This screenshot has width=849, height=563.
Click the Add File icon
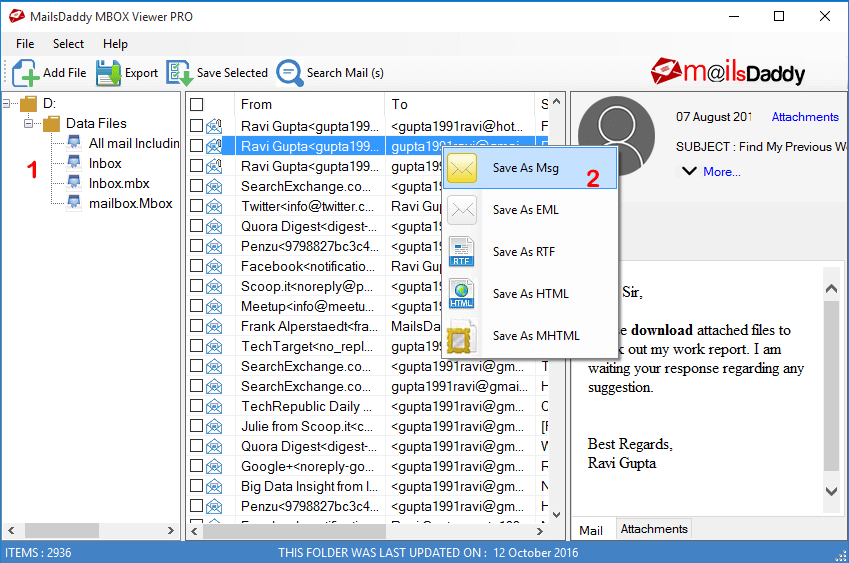[x=25, y=73]
